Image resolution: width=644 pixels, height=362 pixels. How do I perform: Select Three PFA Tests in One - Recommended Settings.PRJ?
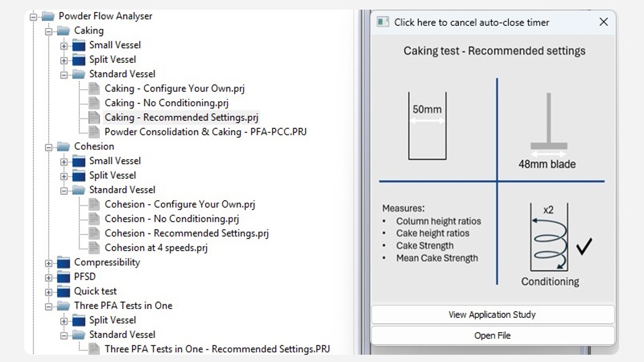point(217,349)
